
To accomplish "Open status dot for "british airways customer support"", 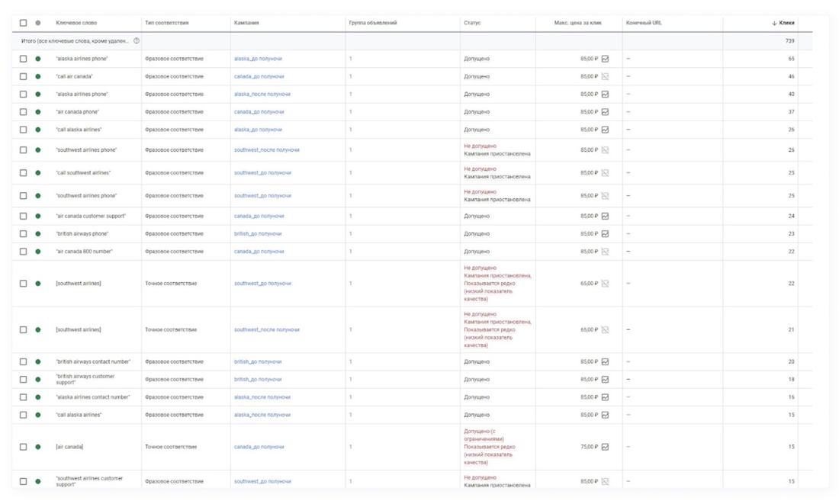I will coord(38,380).
